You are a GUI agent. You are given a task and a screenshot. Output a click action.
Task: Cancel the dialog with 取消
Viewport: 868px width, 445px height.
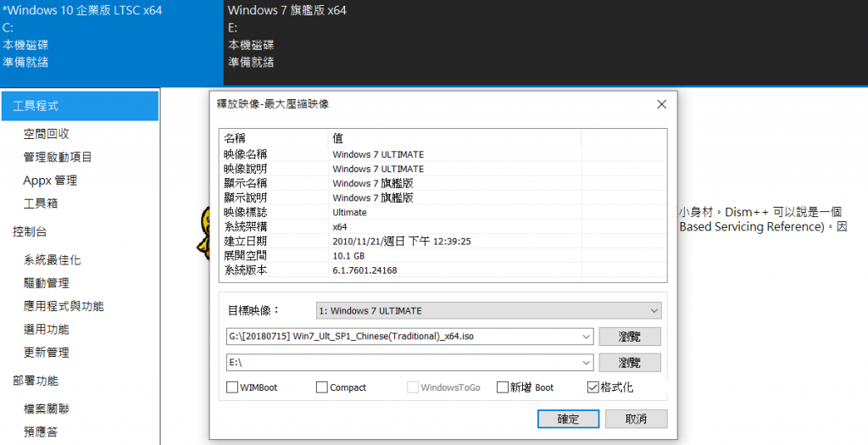tap(636, 419)
